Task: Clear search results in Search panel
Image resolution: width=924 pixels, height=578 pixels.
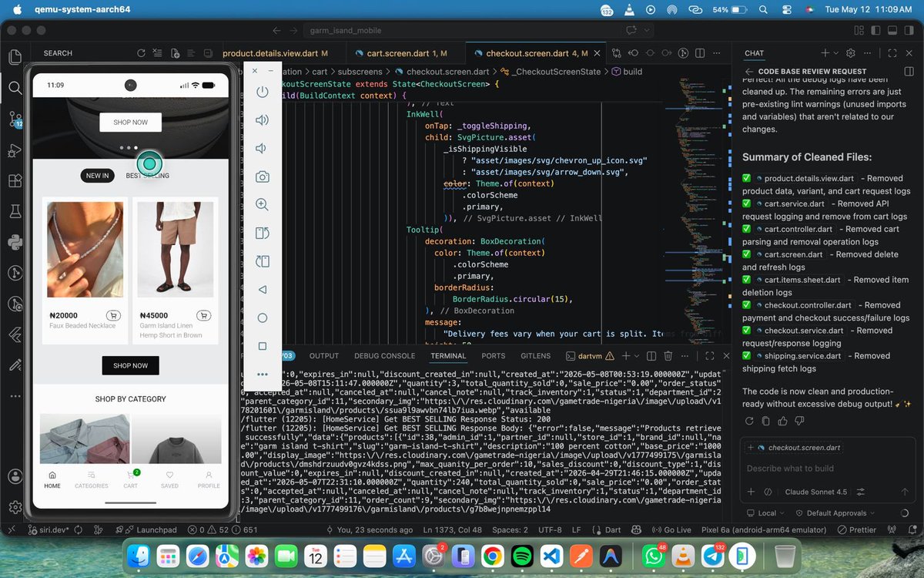Action: tap(158, 53)
